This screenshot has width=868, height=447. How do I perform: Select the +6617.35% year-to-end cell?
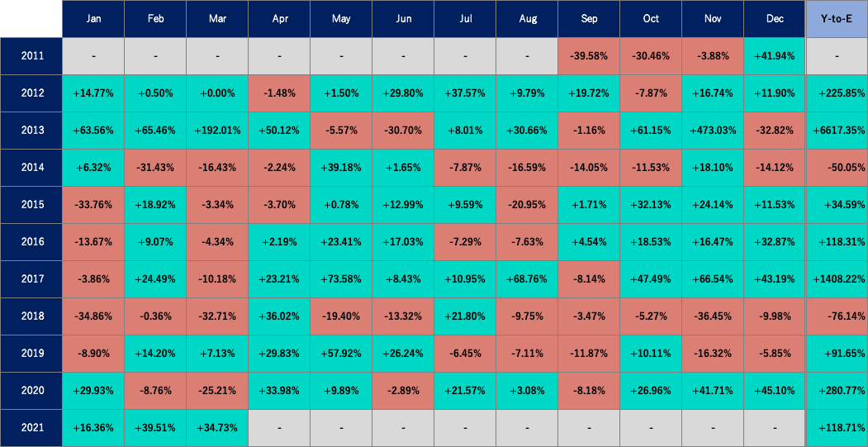click(x=837, y=131)
